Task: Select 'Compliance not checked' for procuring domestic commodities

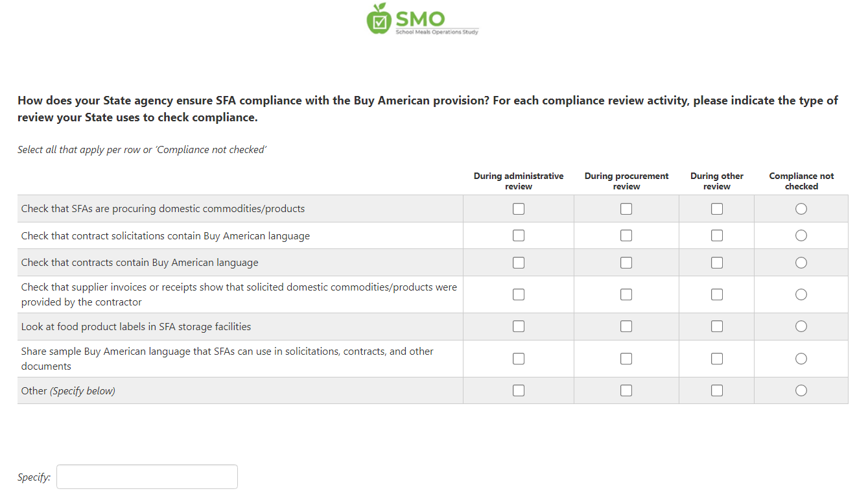Action: pyautogui.click(x=801, y=209)
